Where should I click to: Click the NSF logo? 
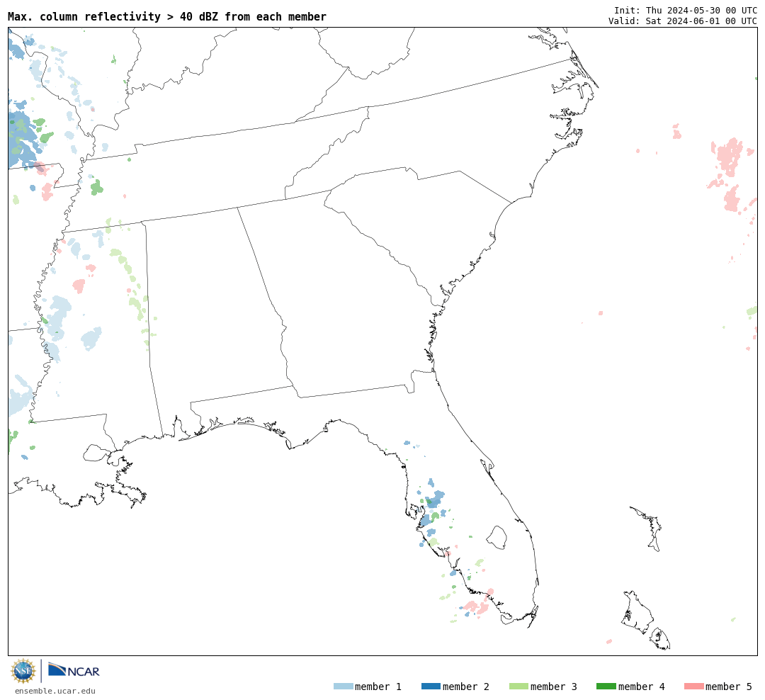pos(23,671)
